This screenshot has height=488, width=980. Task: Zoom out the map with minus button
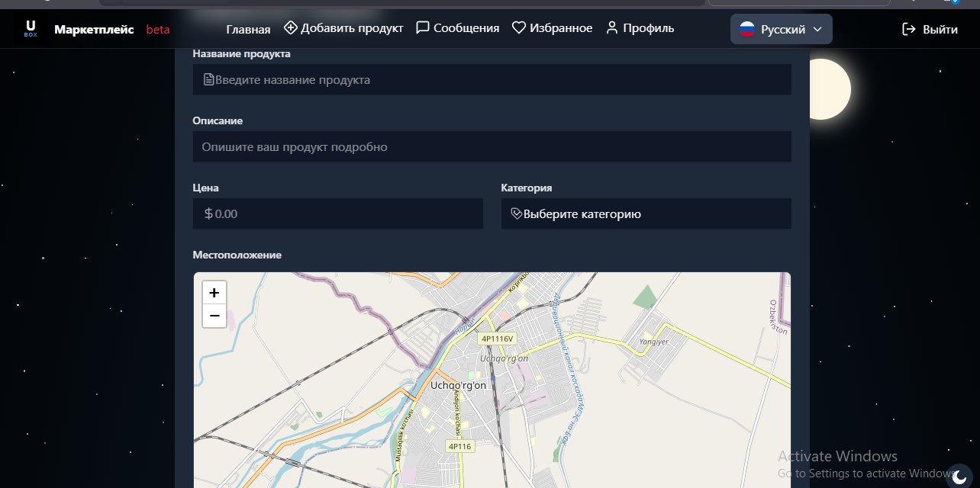click(214, 316)
